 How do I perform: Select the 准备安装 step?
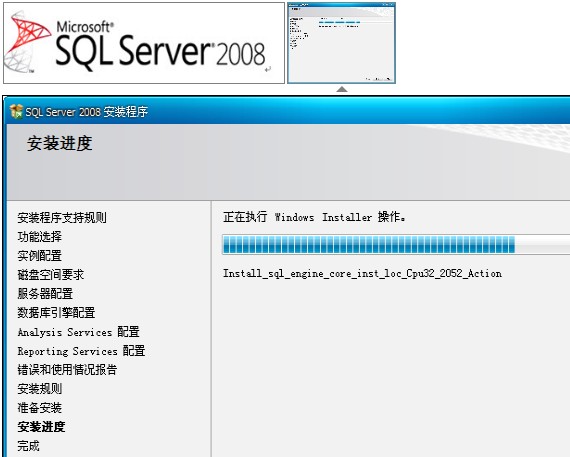click(40, 408)
